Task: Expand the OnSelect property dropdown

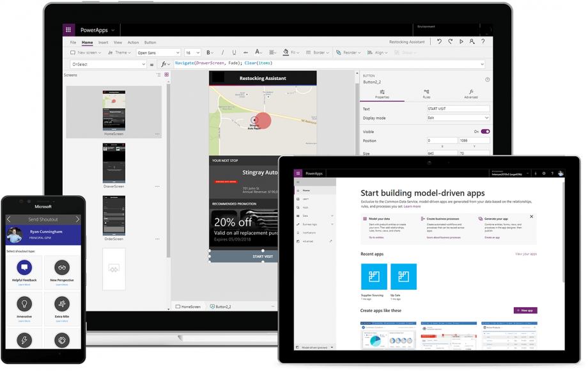Action: pos(108,64)
